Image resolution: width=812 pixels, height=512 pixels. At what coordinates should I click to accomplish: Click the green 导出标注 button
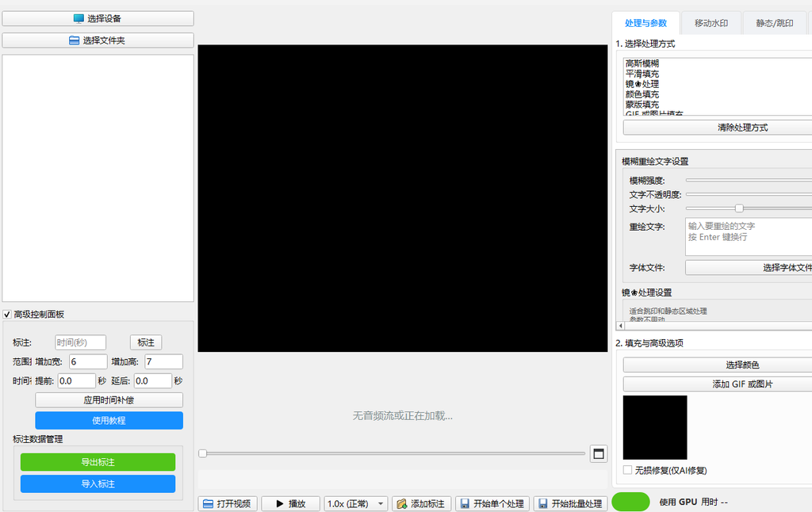[98, 462]
